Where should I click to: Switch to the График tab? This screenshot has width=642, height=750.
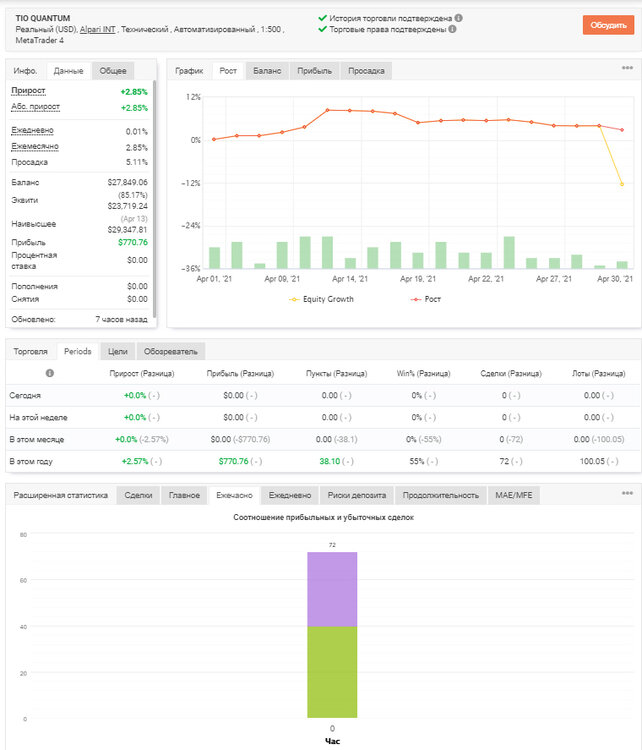(189, 71)
